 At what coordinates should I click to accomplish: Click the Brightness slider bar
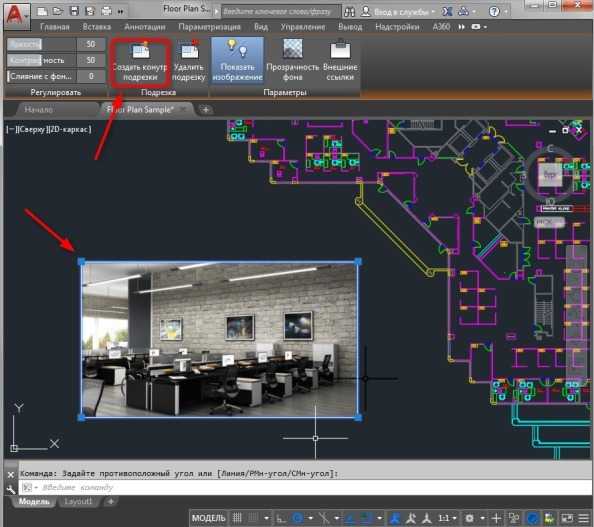[41, 44]
